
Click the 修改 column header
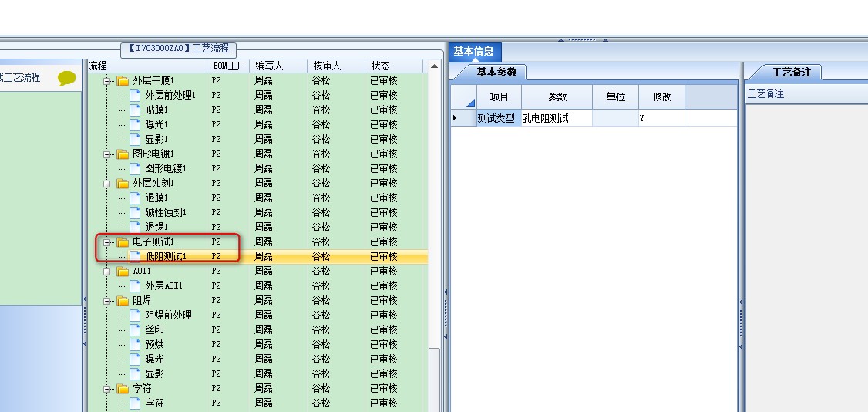[662, 97]
